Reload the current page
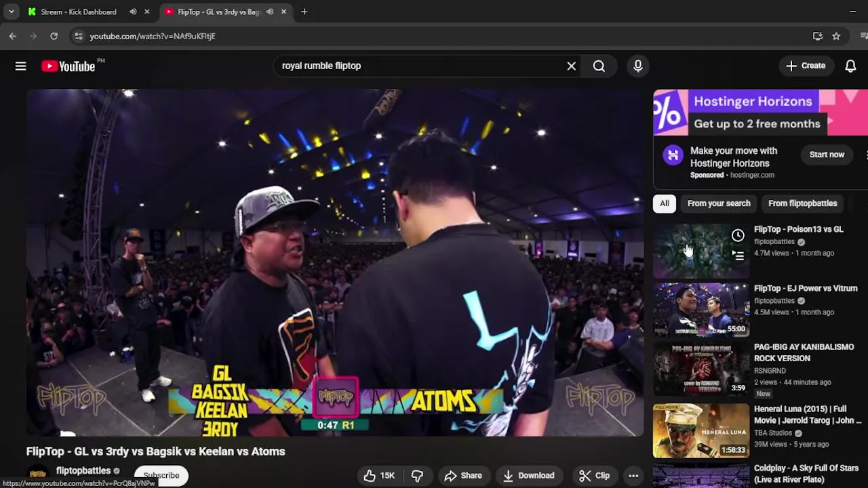This screenshot has height=488, width=868. click(x=54, y=36)
